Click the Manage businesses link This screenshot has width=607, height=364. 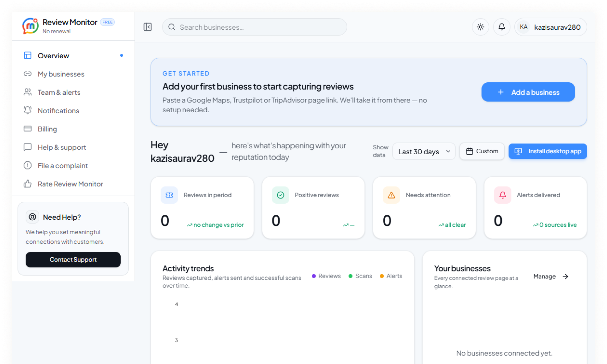point(551,276)
